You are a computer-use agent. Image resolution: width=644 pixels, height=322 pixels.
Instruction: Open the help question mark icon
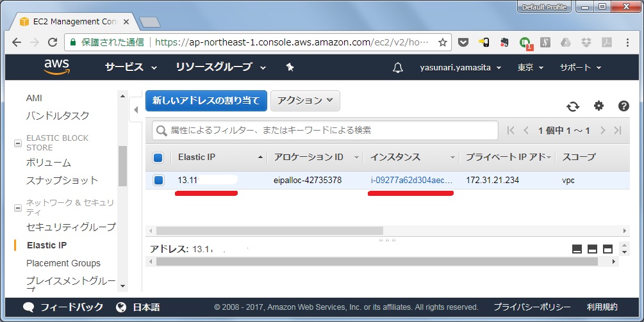click(x=623, y=106)
